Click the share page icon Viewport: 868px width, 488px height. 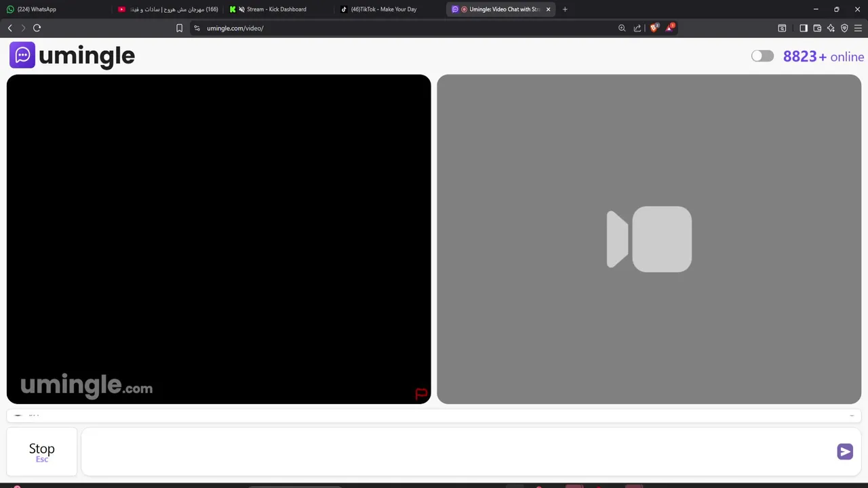click(x=637, y=28)
